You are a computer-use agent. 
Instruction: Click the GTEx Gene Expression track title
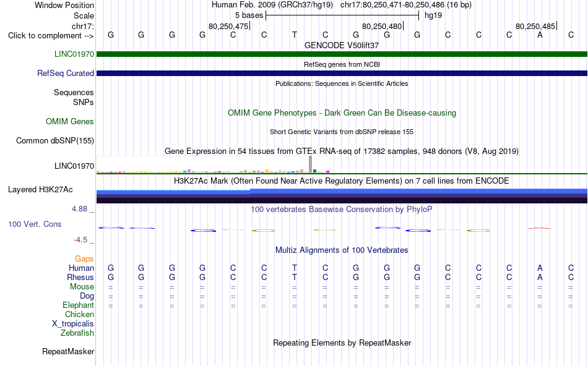click(342, 151)
